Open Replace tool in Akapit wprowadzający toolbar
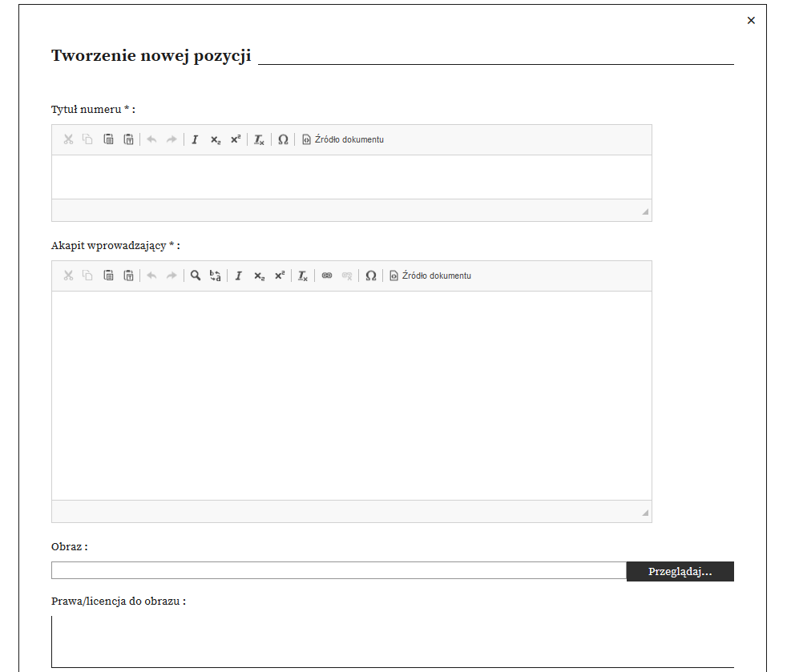Viewport: 791px width, 672px height. 215,276
